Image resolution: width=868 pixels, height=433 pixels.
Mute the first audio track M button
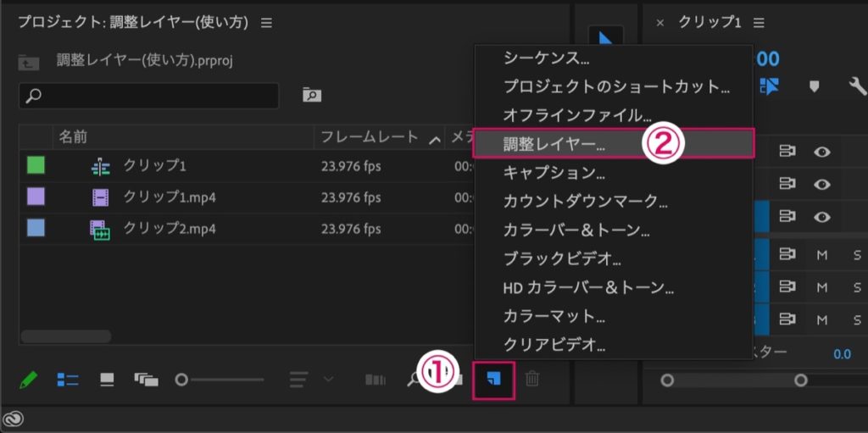tap(822, 254)
